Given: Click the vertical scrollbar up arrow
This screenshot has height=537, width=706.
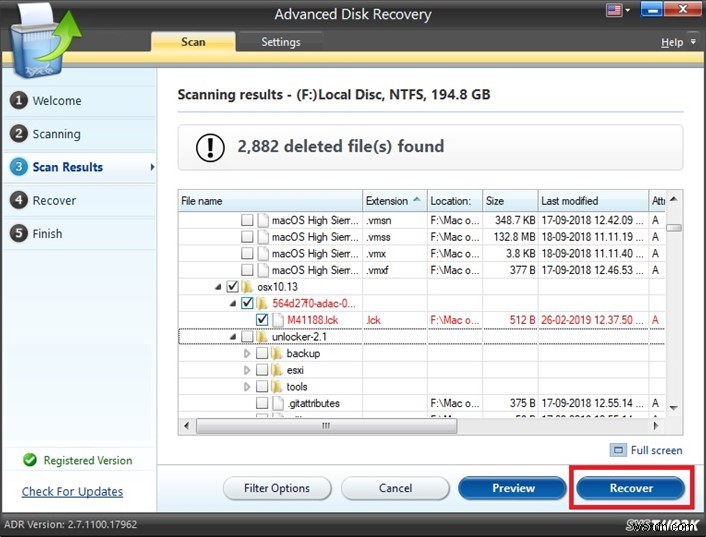Looking at the screenshot, I should 674,199.
